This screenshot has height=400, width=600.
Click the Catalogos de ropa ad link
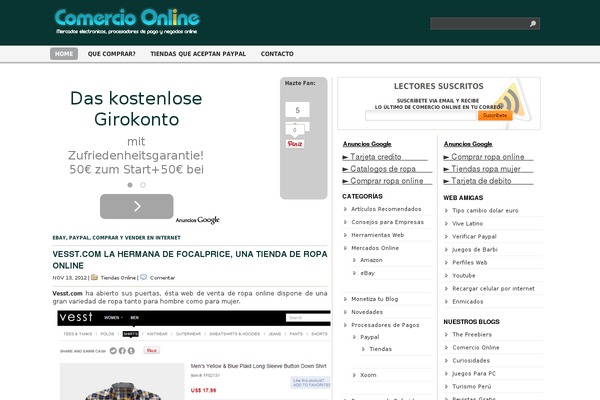pos(383,169)
